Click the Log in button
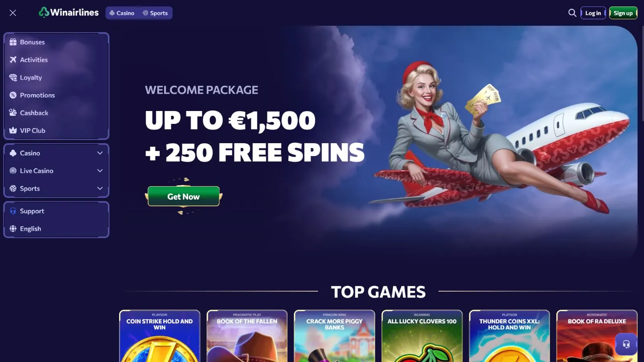This screenshot has height=362, width=644. click(593, 13)
